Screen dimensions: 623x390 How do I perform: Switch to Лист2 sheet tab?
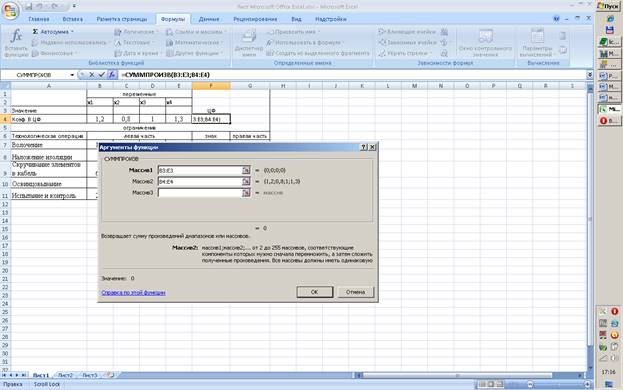[x=66, y=375]
